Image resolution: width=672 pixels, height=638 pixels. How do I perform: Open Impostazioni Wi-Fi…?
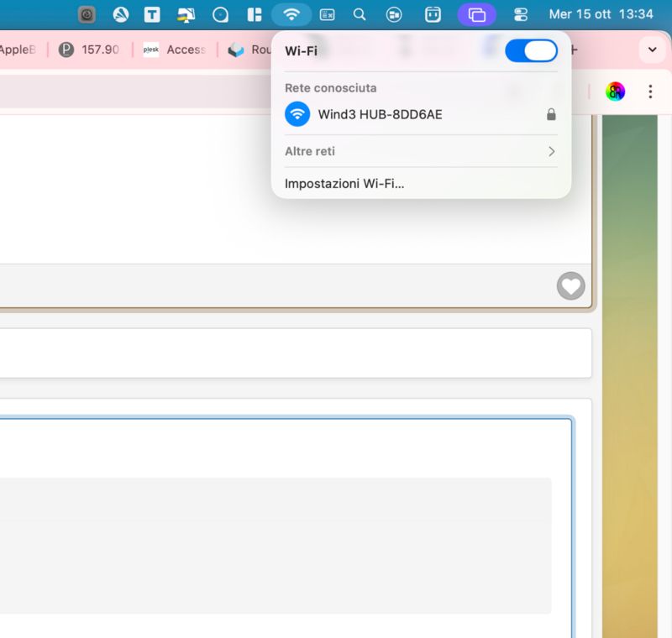click(x=344, y=184)
